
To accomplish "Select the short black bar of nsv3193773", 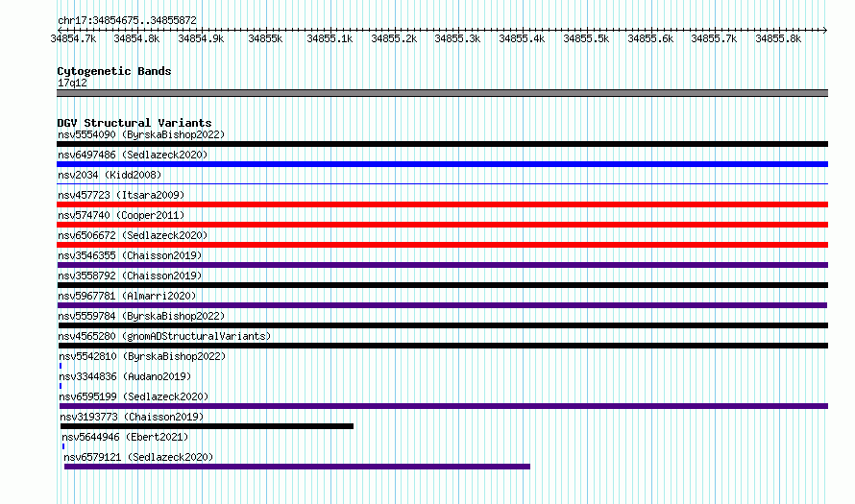I will (207, 426).
